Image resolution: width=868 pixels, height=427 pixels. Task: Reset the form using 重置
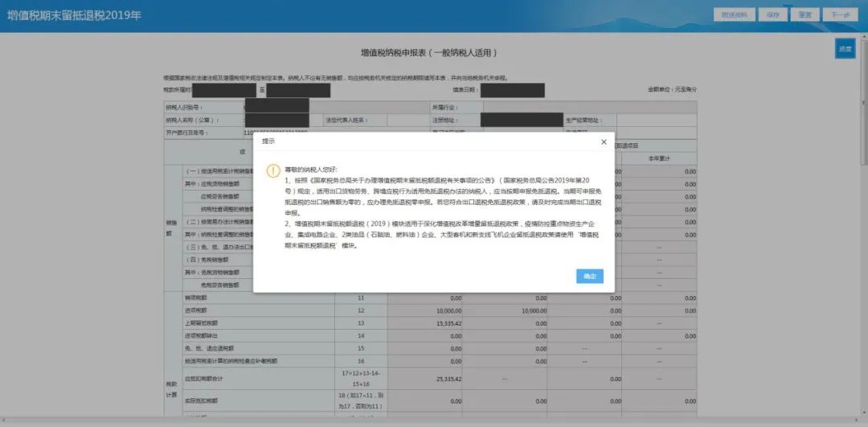(805, 15)
